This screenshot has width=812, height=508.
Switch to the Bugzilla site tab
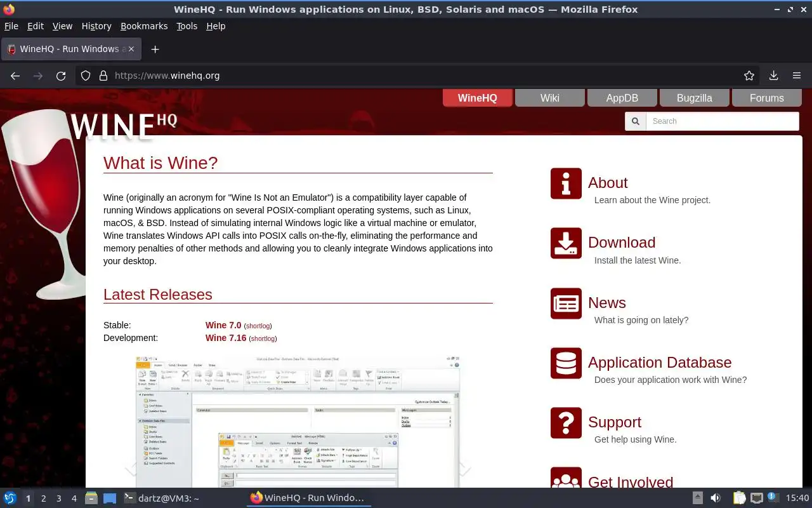tap(695, 98)
